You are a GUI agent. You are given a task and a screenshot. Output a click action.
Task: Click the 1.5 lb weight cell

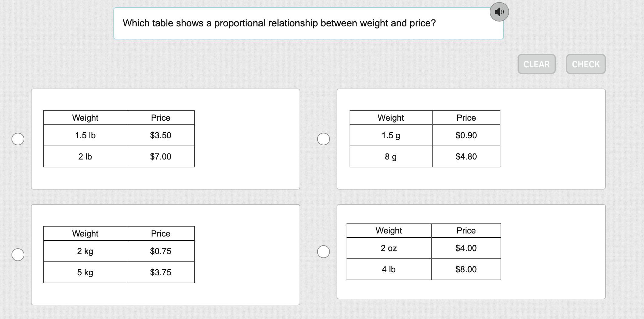tap(85, 135)
